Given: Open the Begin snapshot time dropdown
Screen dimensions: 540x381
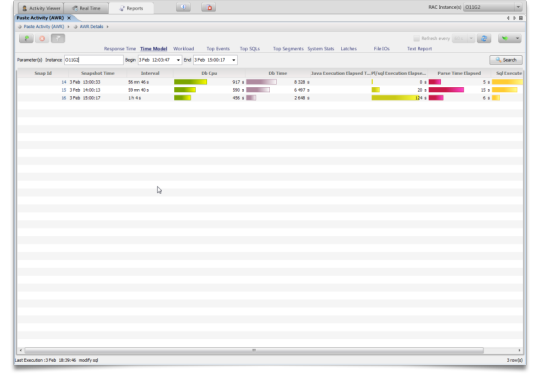Looking at the screenshot, I should point(178,60).
